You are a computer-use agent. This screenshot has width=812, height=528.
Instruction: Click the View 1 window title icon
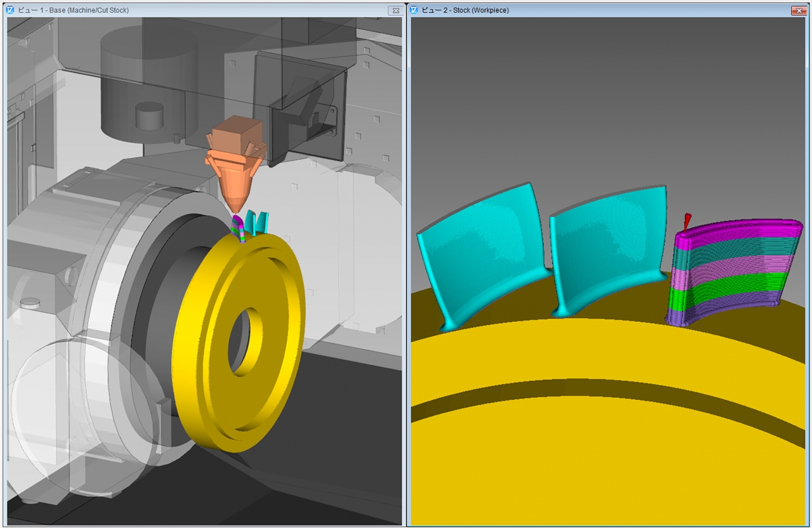(10, 10)
